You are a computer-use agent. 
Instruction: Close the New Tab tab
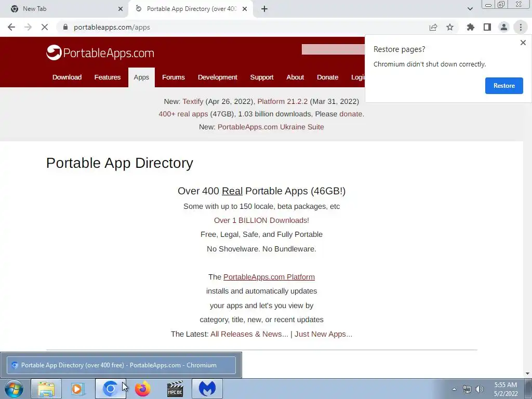coord(121,9)
